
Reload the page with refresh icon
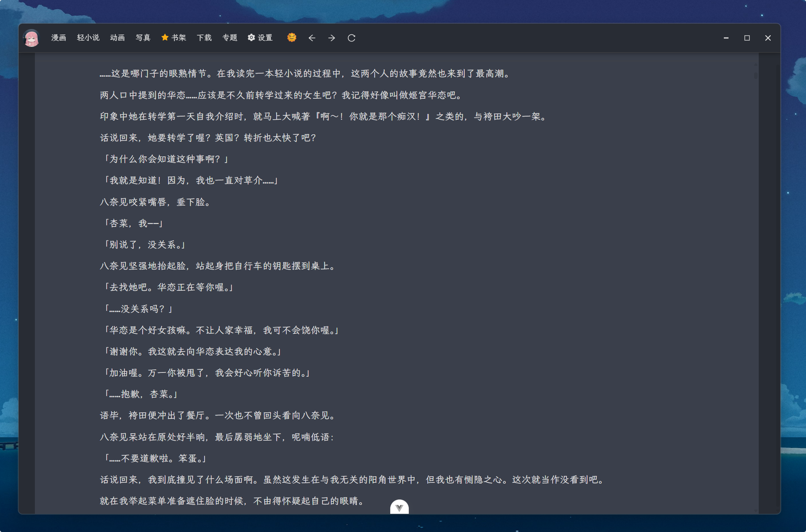click(351, 38)
